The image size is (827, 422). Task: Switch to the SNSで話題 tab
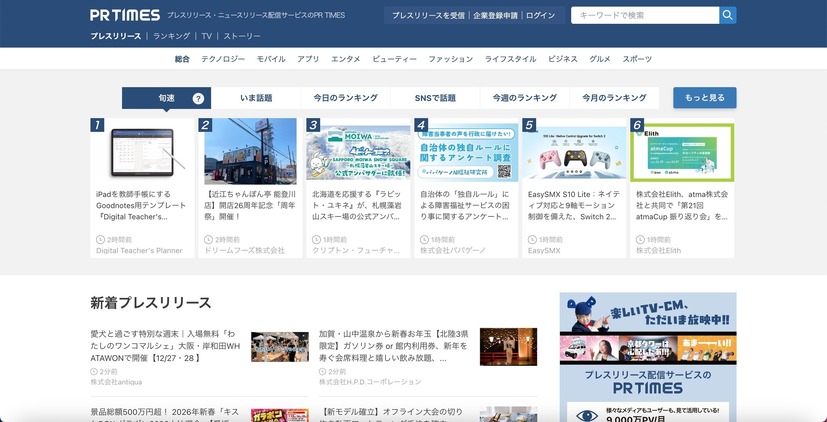point(435,98)
